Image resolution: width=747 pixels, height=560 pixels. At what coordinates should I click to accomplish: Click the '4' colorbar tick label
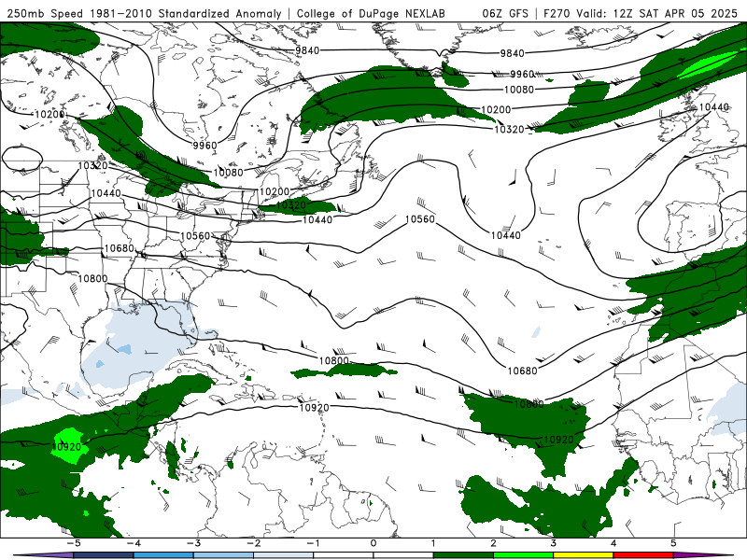(x=613, y=543)
